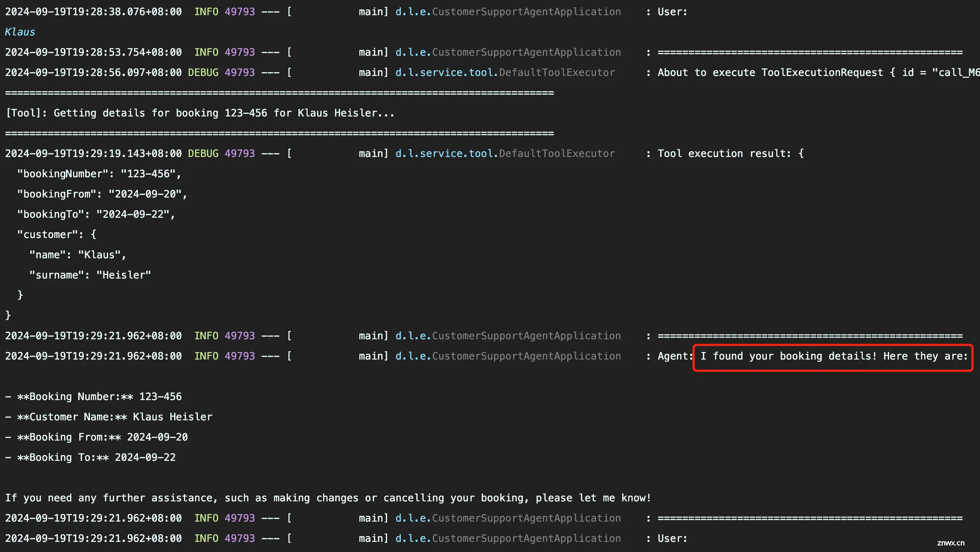Click the 'User:' label on the top log line
The height and width of the screenshot is (552, 980).
673,12
